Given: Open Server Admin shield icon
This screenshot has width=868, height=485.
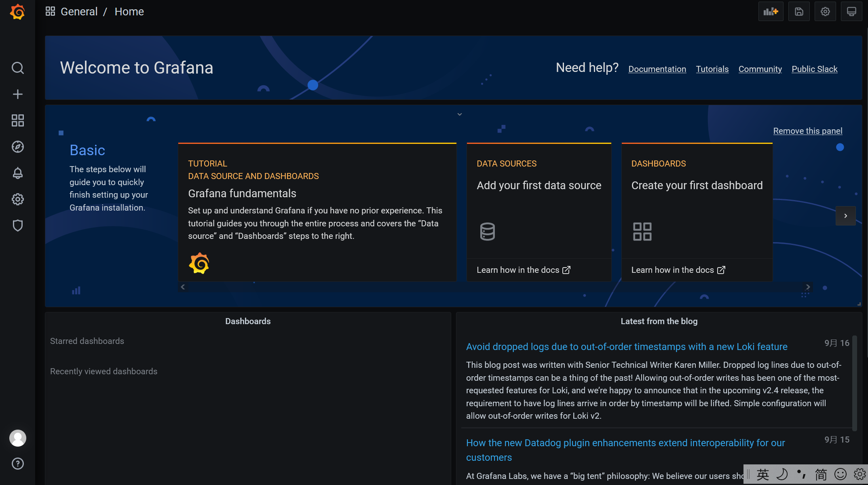Looking at the screenshot, I should pos(17,226).
